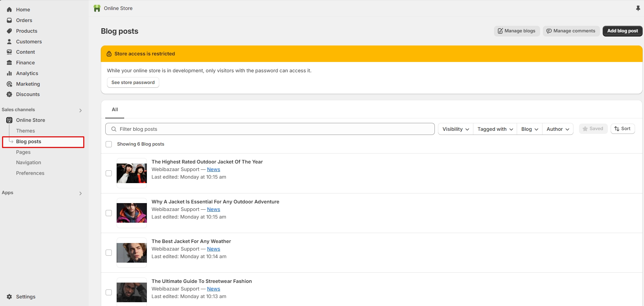Viewport: 644px width, 306px height.
Task: Expand the Tagged with filter dropdown
Action: 495,129
